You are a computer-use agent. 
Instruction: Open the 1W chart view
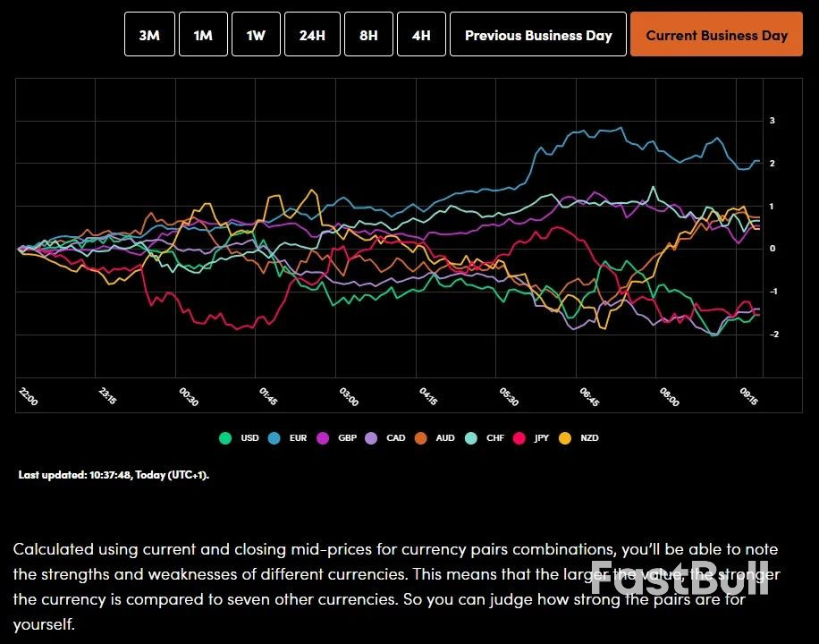click(x=256, y=35)
